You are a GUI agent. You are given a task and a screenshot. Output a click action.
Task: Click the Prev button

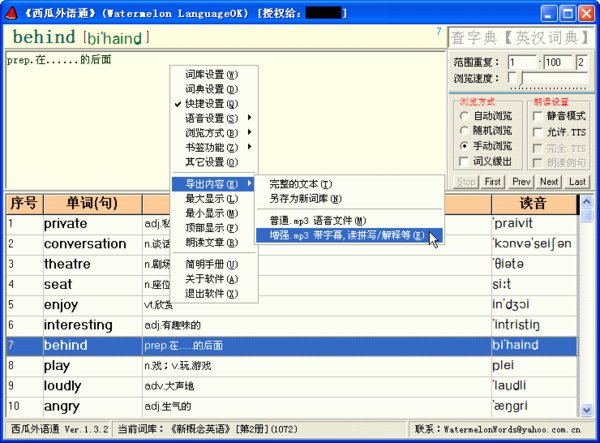point(521,182)
